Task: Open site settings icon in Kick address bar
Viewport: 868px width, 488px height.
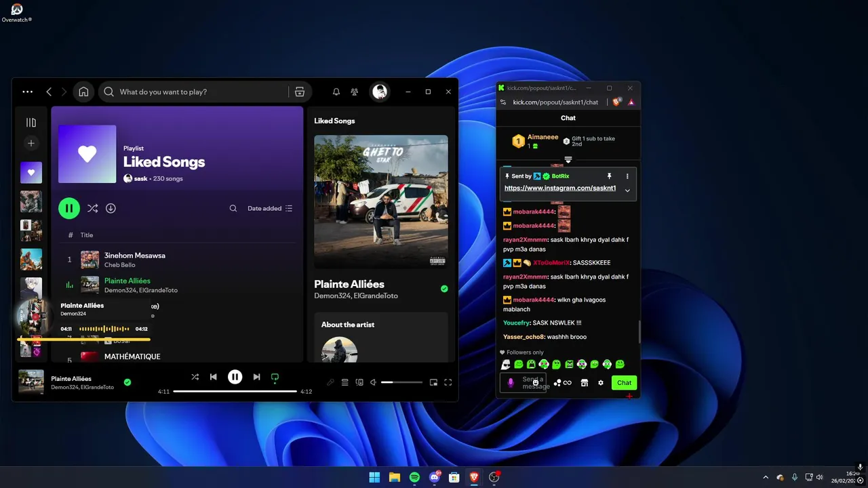Action: pyautogui.click(x=502, y=102)
